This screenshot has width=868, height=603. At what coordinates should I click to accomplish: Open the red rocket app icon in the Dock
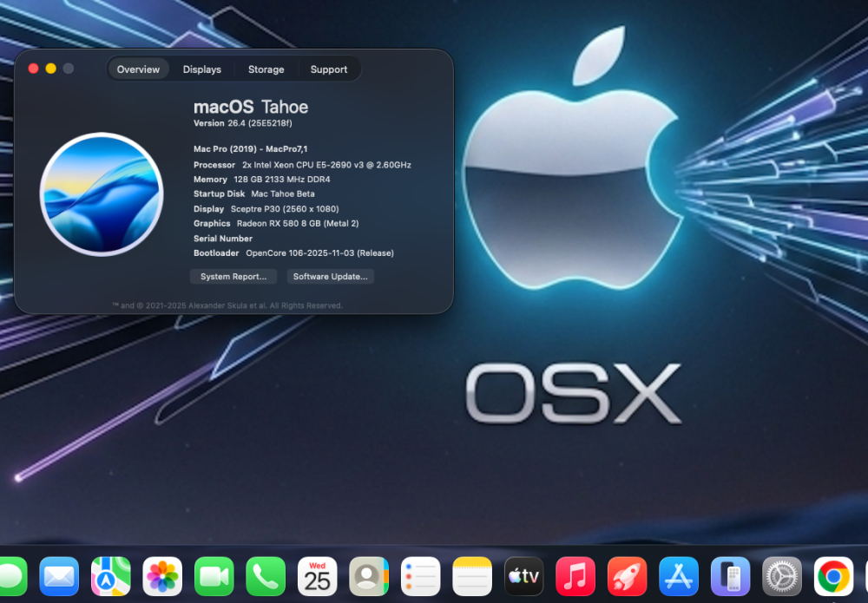coord(628,576)
